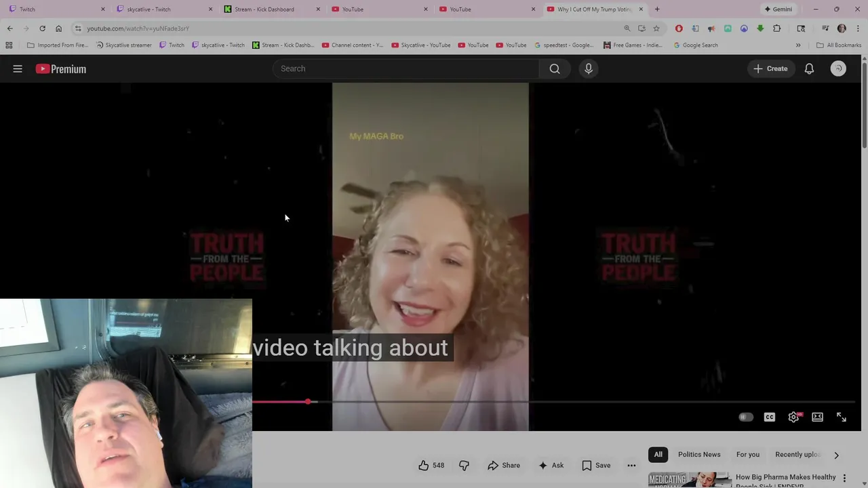Screen dimensions: 868x488
Task: Click the search magnifier button
Action: 555,68
